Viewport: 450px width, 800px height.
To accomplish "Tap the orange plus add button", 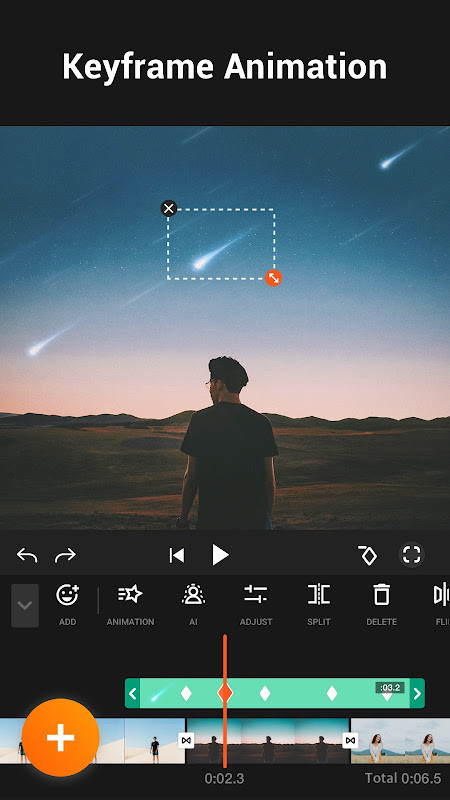I will pyautogui.click(x=61, y=737).
